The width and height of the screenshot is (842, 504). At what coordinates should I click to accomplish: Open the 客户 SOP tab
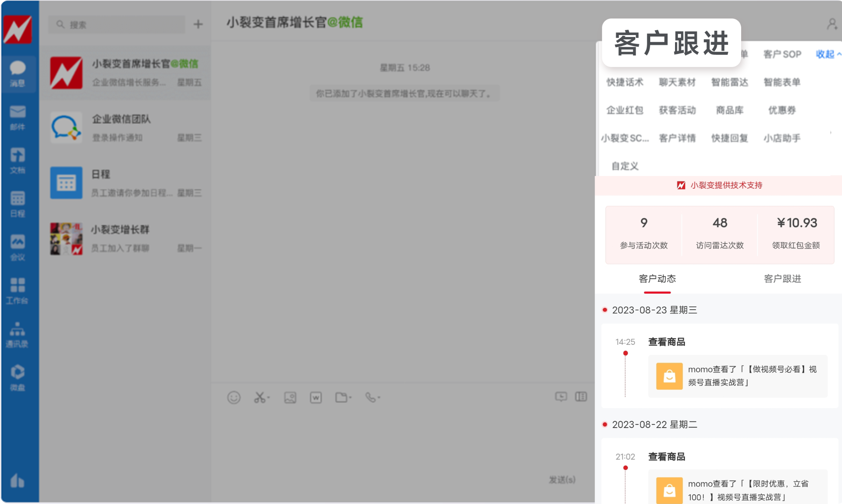coord(782,54)
